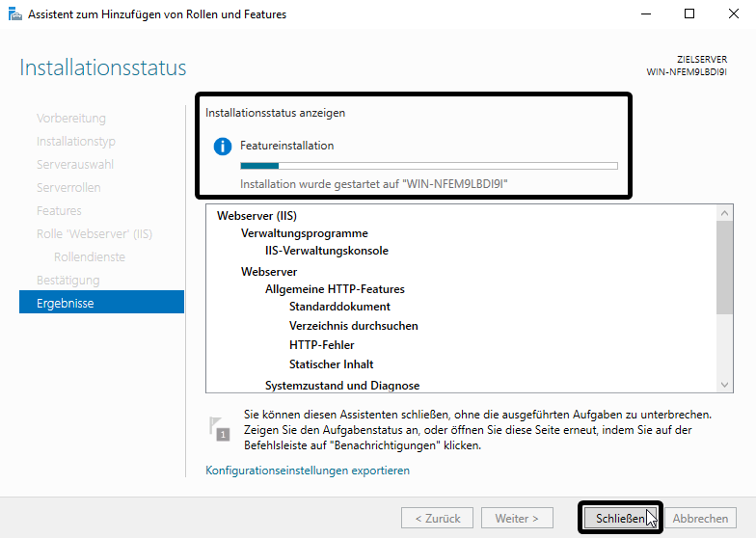Image resolution: width=756 pixels, height=538 pixels.
Task: Select the Serverauswahl step in the sidebar
Action: (x=75, y=164)
